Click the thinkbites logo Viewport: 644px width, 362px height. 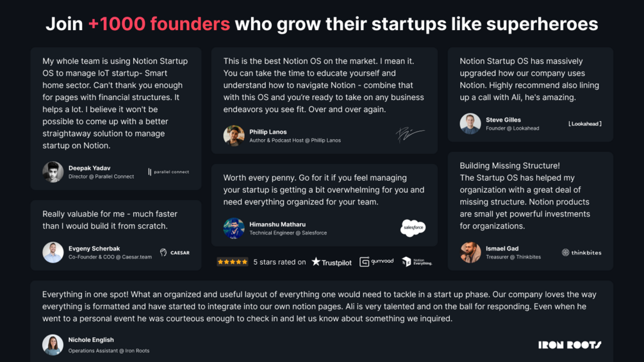tap(582, 252)
